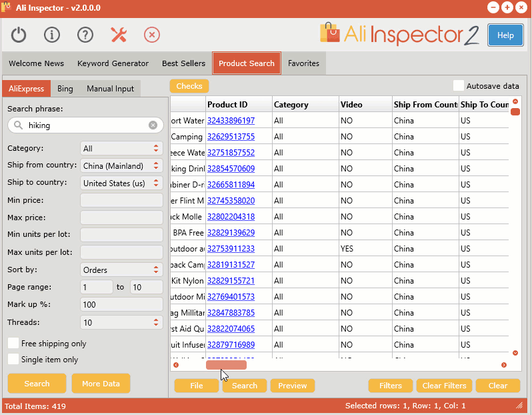
Task: Open product ID 32433896197 link
Action: (x=231, y=121)
